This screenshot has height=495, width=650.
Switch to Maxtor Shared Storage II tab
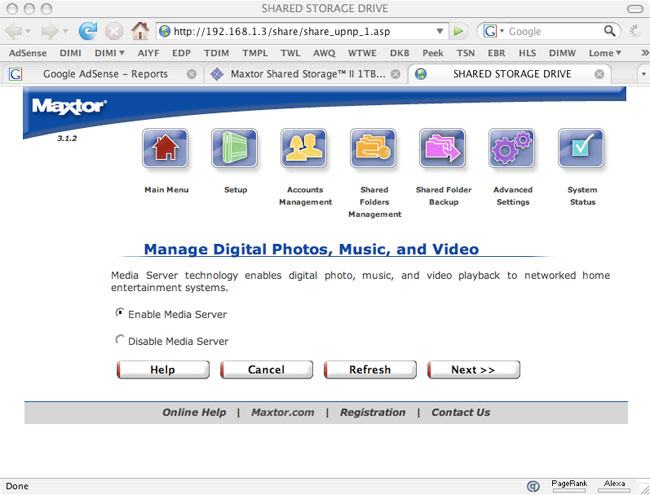click(x=308, y=74)
